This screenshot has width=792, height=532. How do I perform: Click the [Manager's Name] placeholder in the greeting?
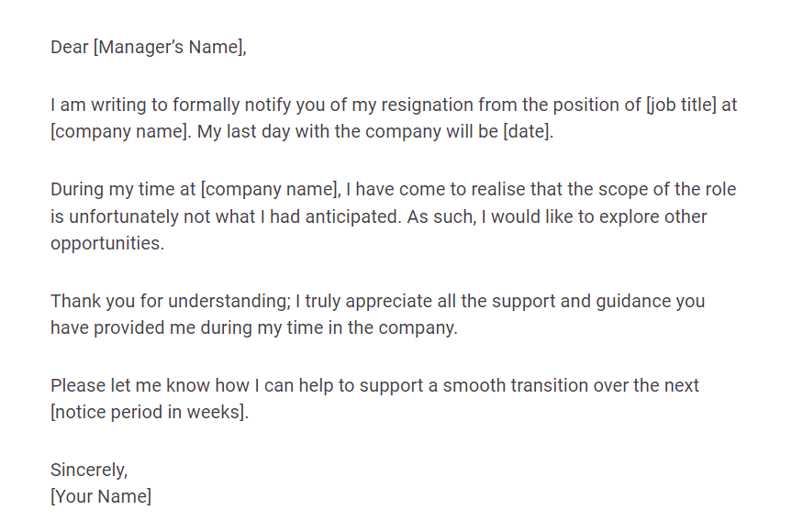click(x=170, y=47)
